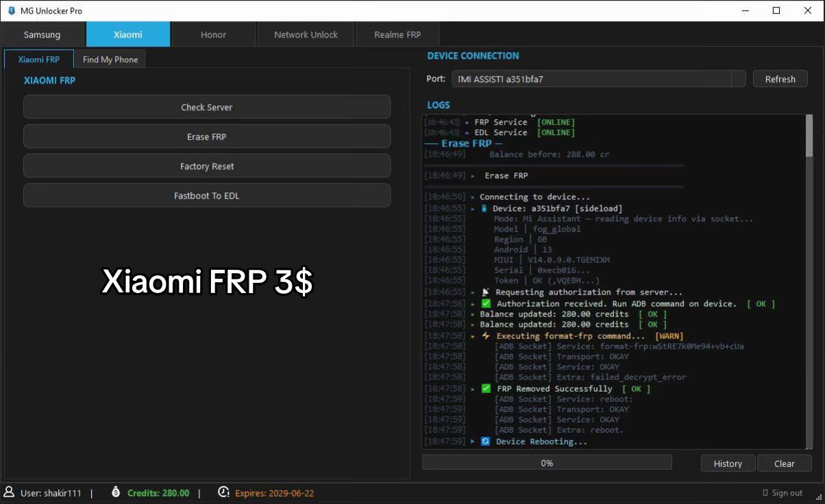Open the Port dropdown arrow

pyautogui.click(x=738, y=79)
